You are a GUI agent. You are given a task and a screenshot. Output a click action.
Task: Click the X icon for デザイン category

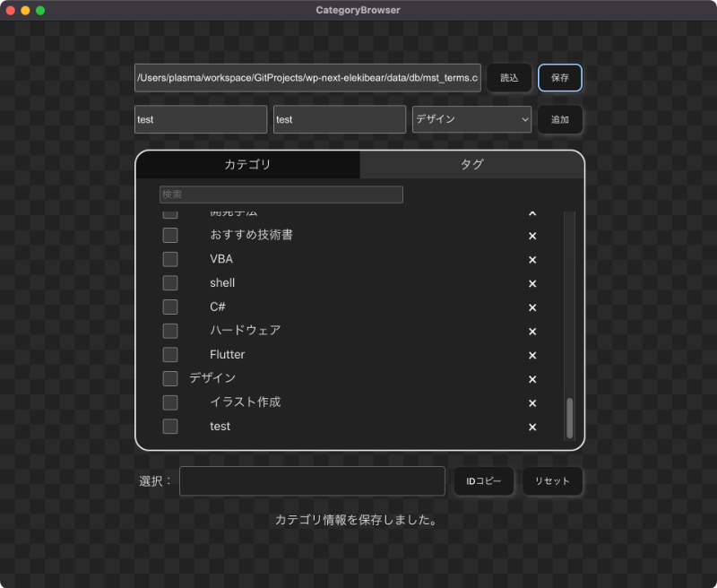pos(531,379)
